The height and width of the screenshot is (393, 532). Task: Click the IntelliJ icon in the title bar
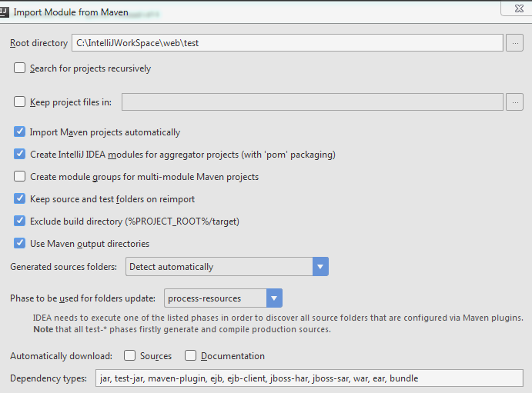click(x=4, y=12)
